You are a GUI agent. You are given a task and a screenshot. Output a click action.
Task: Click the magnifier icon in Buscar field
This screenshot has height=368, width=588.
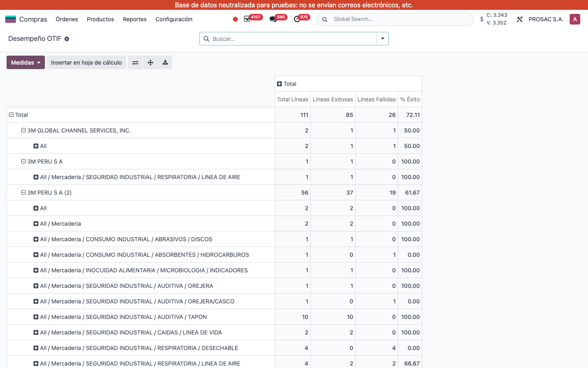[x=206, y=39]
